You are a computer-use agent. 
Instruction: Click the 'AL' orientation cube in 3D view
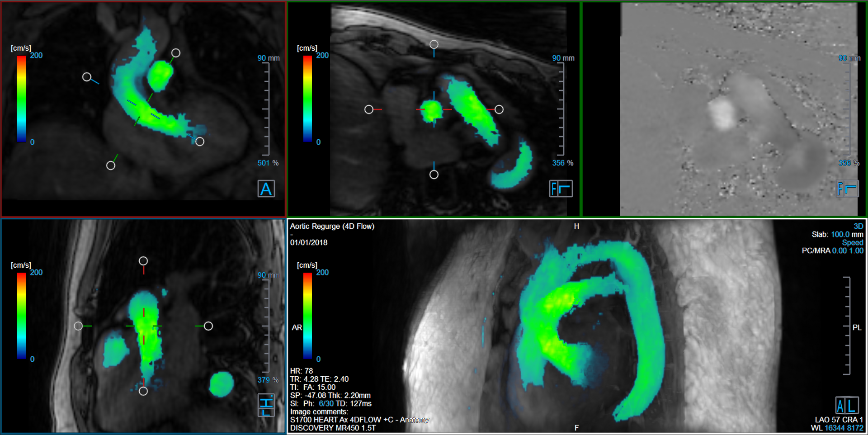(x=847, y=406)
